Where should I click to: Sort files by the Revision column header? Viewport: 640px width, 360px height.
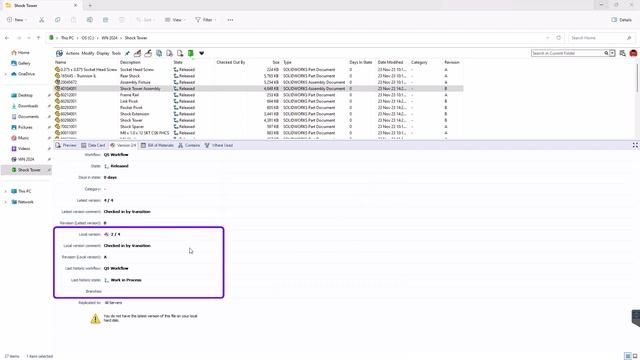coord(453,62)
